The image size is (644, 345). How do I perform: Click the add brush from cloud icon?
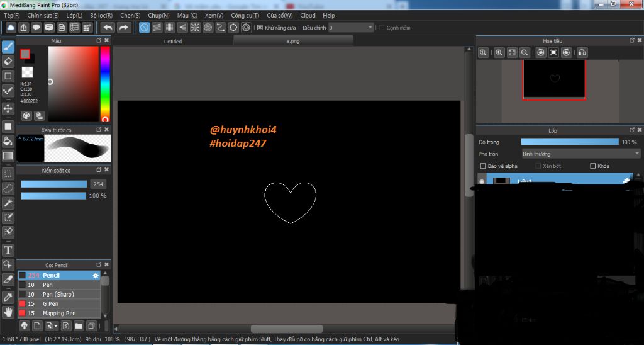(25, 326)
